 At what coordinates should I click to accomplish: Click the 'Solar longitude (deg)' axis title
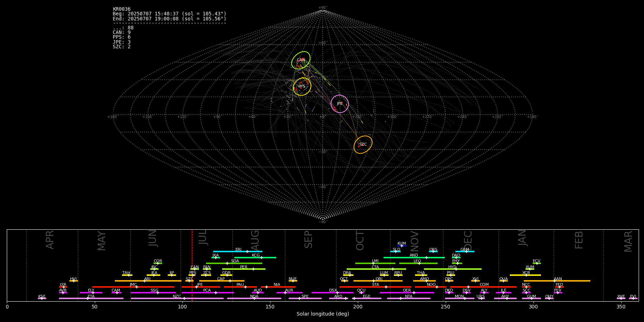(323, 314)
